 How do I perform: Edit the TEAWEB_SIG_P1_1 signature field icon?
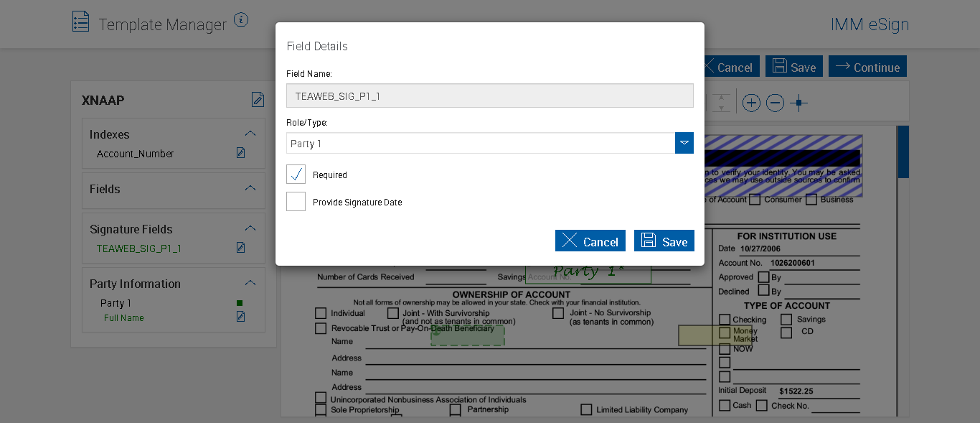click(241, 248)
